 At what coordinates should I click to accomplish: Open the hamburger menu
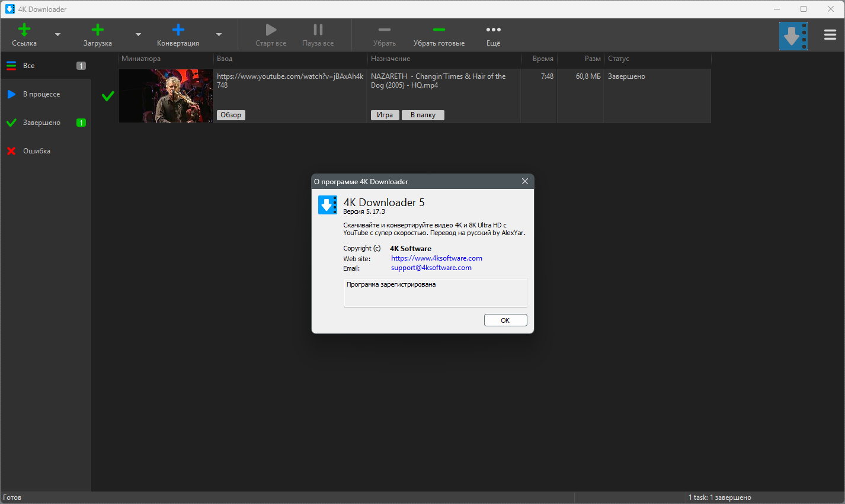[x=830, y=35]
